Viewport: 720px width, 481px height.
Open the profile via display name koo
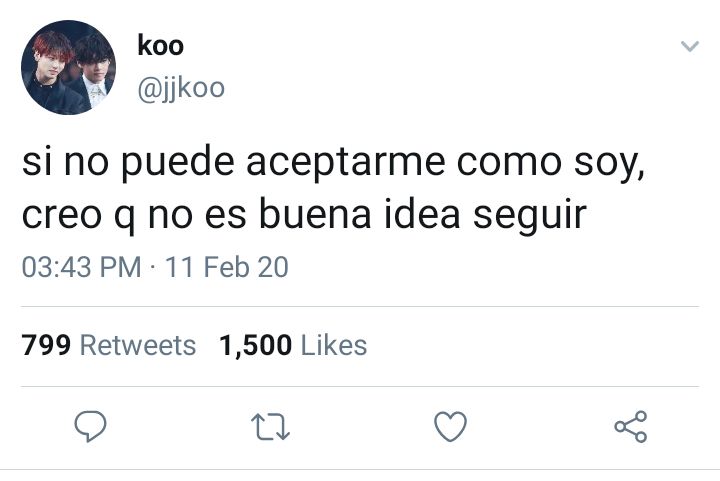coord(160,46)
